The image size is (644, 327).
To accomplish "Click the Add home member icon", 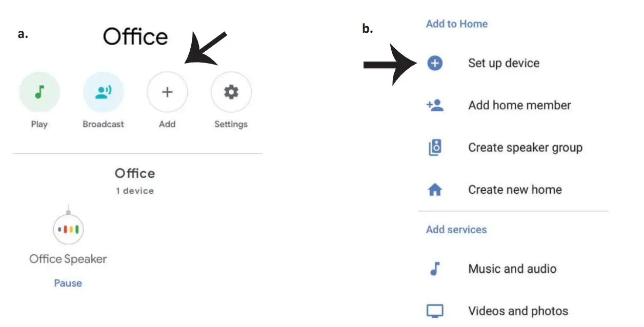I will [434, 105].
